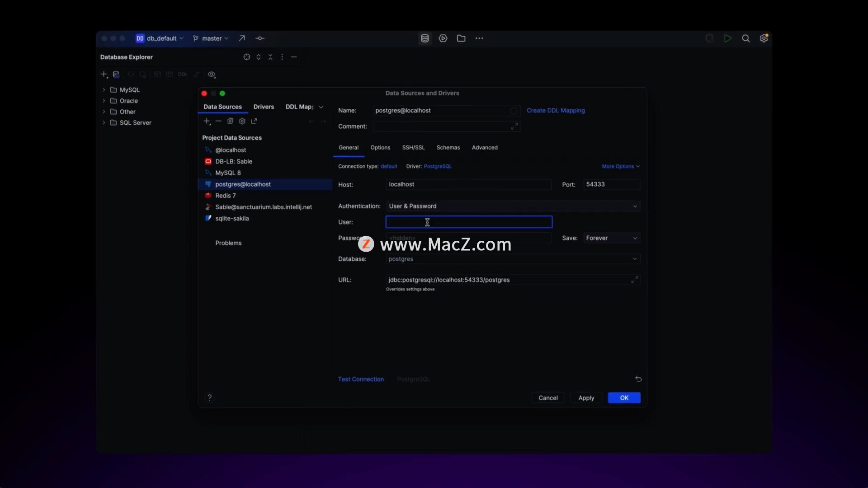This screenshot has width=868, height=488.
Task: Click the search magnifier icon
Action: point(746,38)
